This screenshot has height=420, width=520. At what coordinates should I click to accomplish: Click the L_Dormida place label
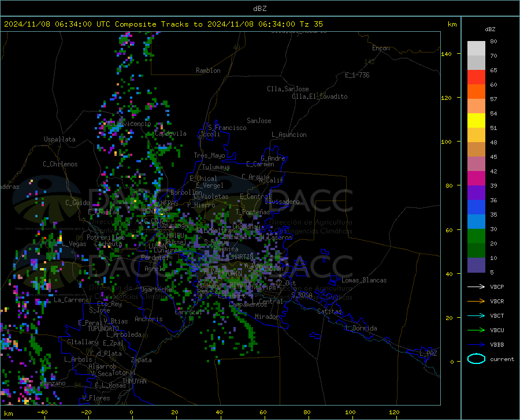pos(361,328)
